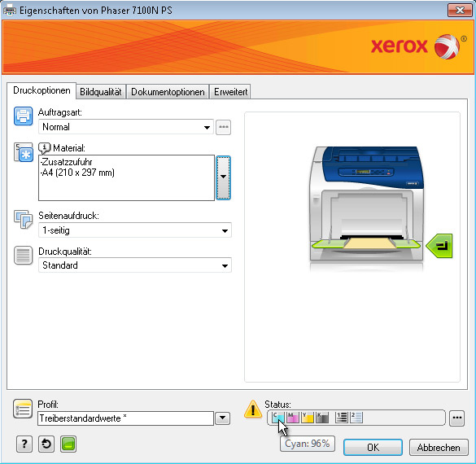Click the Black toner level icon
This screenshot has height=464, width=476.
click(x=322, y=418)
